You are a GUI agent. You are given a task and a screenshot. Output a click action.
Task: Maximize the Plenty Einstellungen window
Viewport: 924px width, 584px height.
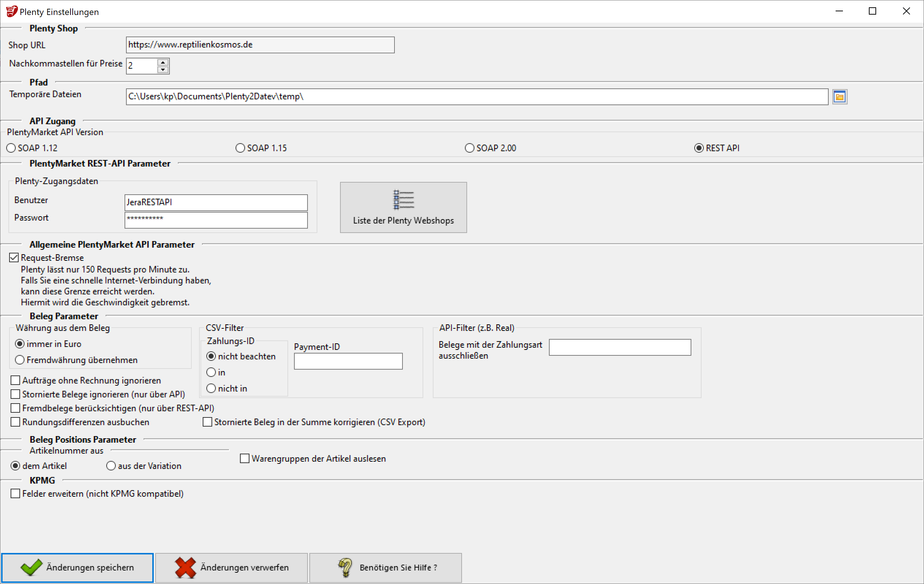[x=872, y=12]
